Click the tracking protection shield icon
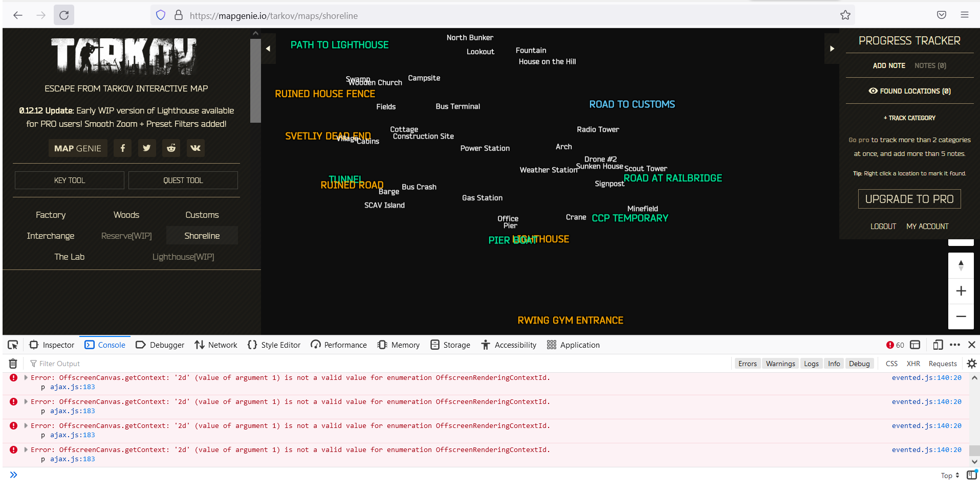980x497 pixels. pos(160,15)
